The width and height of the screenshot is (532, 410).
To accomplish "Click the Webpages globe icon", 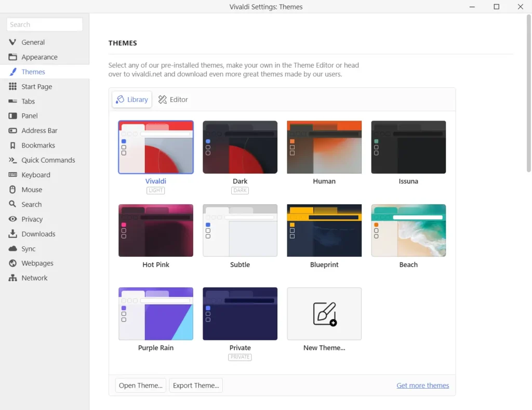I will coord(12,263).
